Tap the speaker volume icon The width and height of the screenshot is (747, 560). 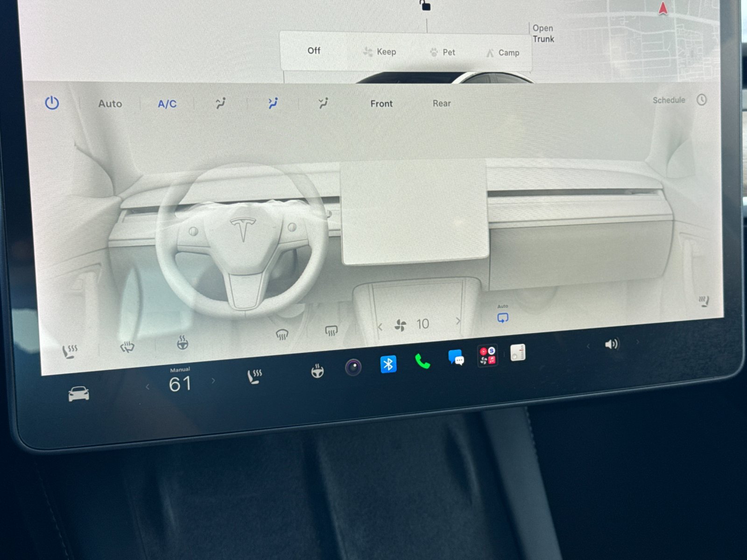[x=612, y=344]
